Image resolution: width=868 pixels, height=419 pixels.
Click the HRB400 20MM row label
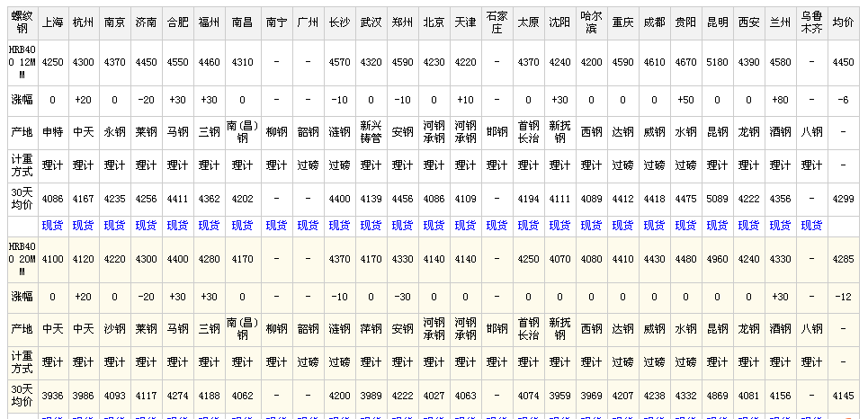coord(22,258)
